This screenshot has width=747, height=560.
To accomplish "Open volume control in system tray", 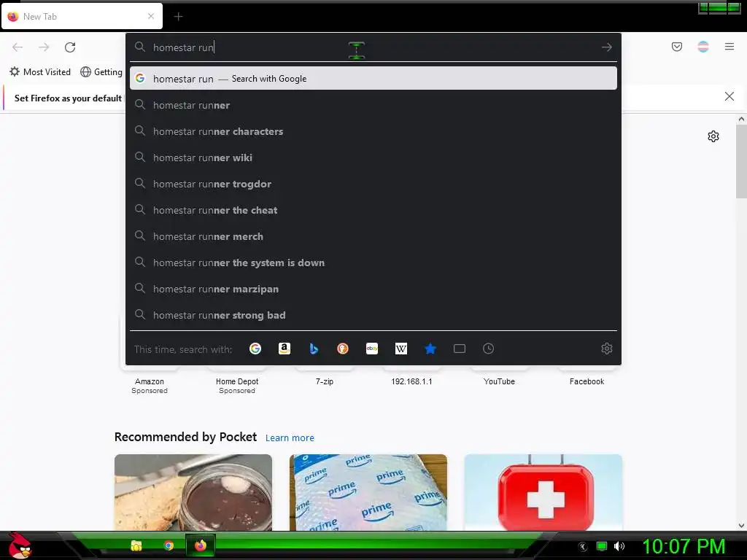I will pos(619,546).
